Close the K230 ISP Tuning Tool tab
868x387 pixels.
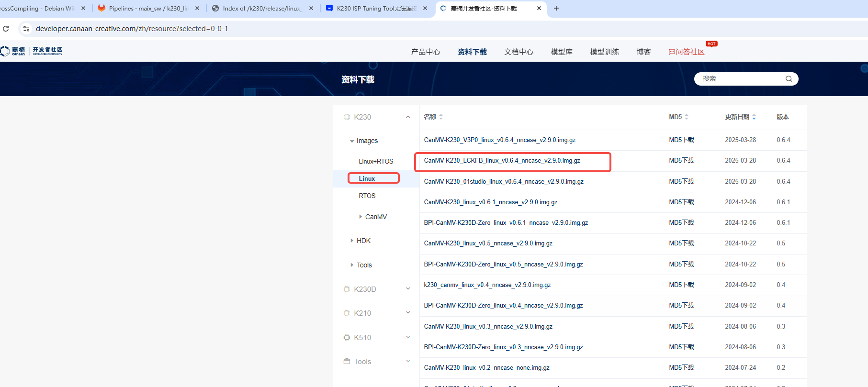click(x=425, y=8)
